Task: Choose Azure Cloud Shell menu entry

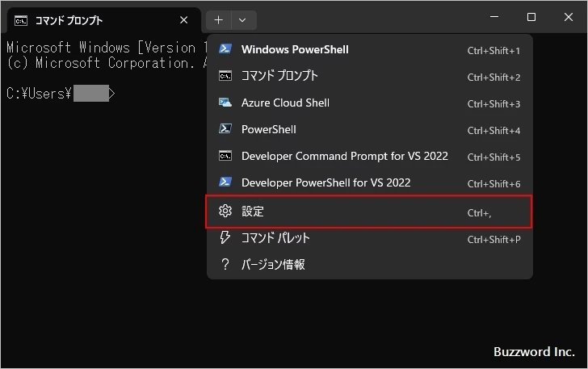Action: click(285, 103)
